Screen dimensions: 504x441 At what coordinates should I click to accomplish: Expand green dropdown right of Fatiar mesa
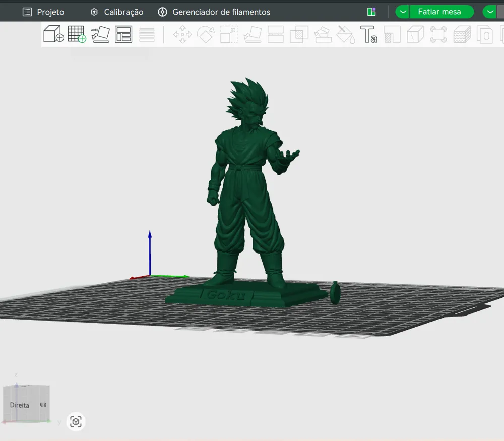(490, 12)
